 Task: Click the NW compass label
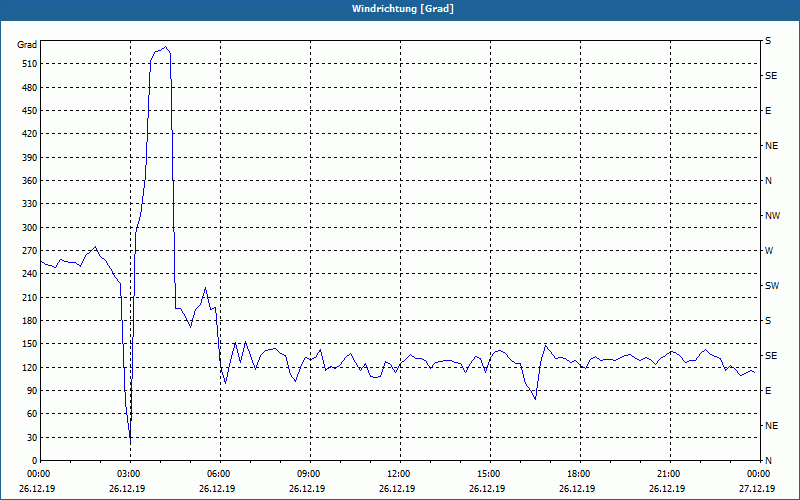[x=772, y=216]
